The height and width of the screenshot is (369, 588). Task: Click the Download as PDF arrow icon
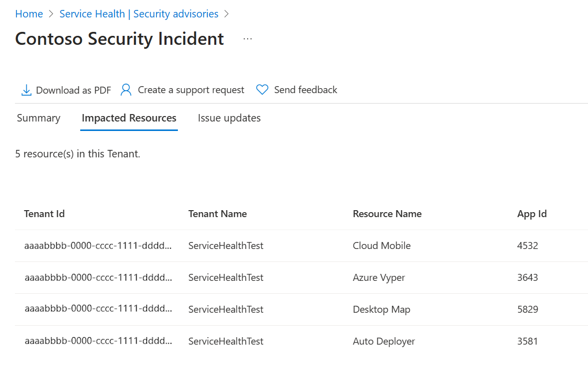point(26,90)
